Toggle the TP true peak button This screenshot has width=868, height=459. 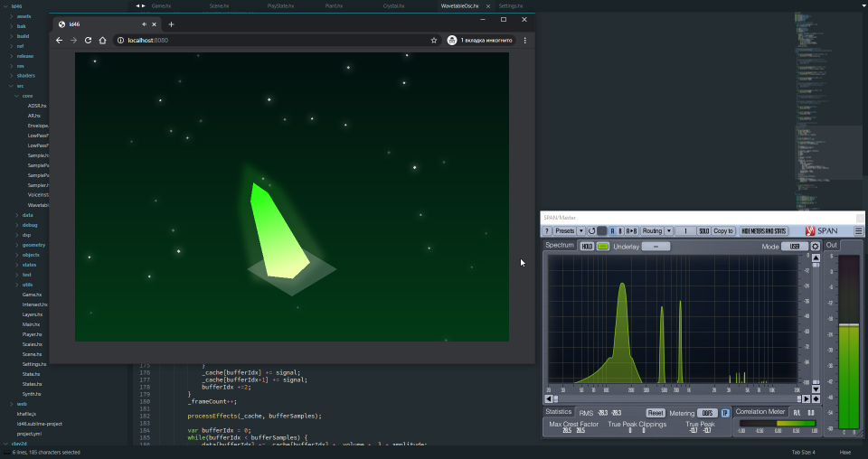click(x=725, y=413)
